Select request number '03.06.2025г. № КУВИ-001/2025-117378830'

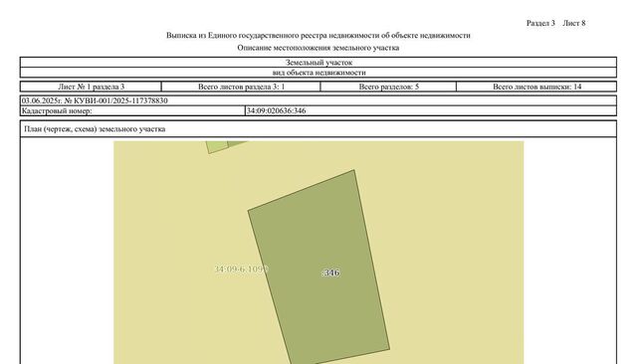coord(95,100)
